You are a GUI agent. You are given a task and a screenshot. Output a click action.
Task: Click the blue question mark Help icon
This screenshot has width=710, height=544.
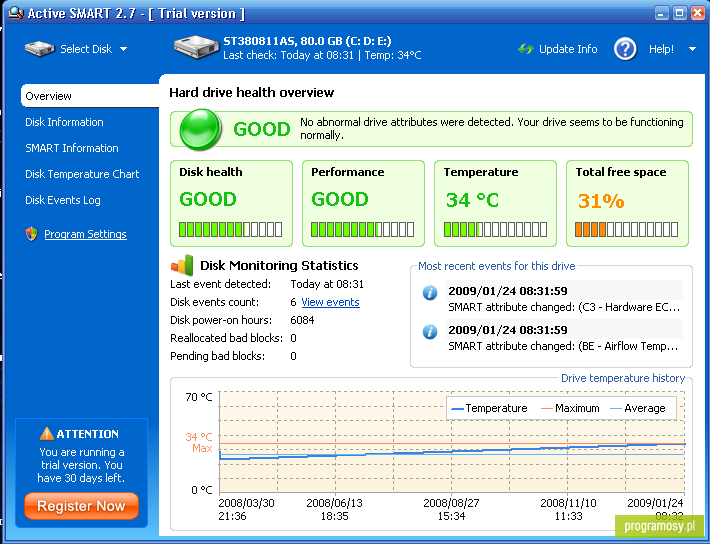pos(625,48)
